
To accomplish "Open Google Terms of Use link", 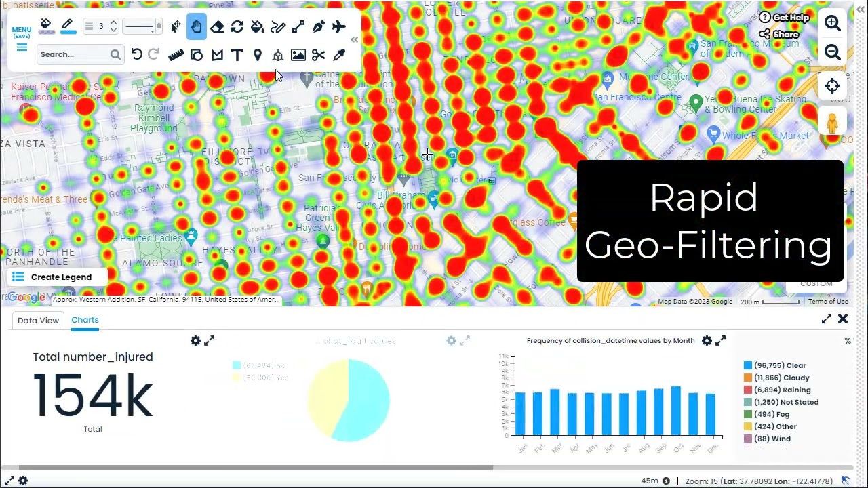I will 828,302.
